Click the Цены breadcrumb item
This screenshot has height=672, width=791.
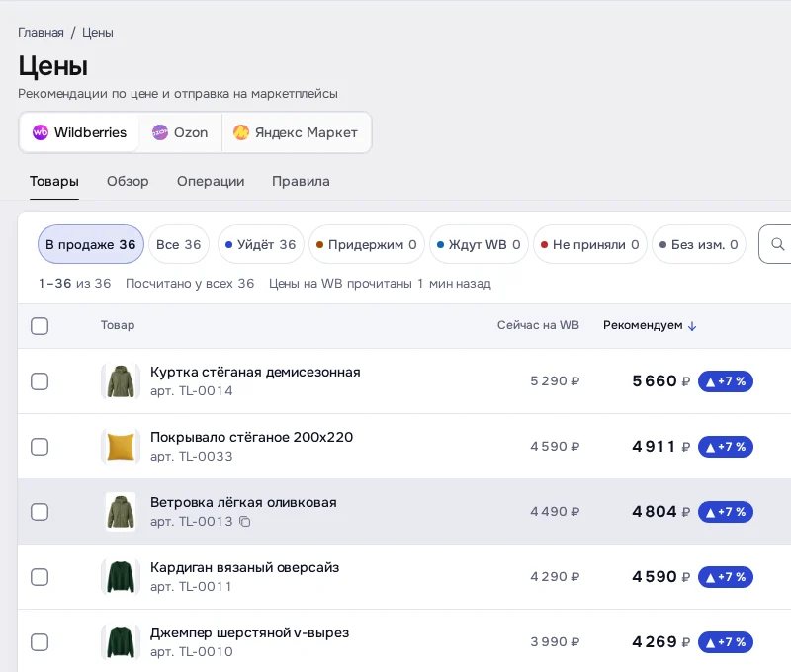pos(98,33)
